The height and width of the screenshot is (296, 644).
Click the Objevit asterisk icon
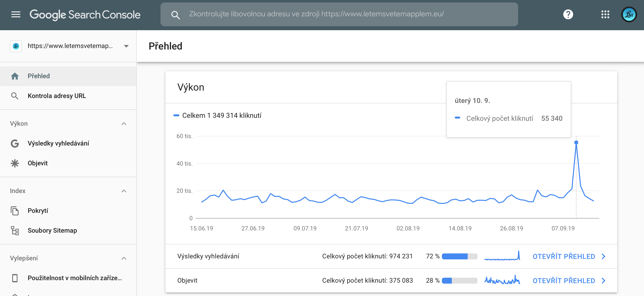15,163
